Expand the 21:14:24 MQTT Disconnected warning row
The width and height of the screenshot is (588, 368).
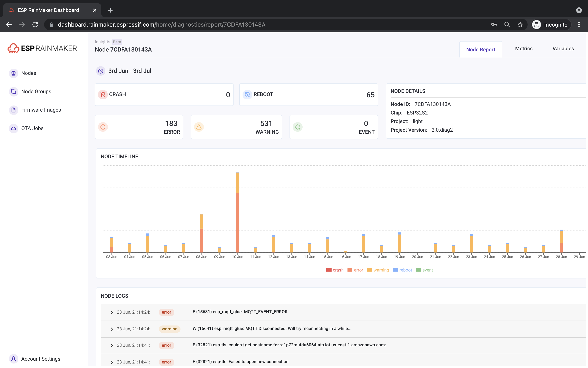pyautogui.click(x=112, y=329)
